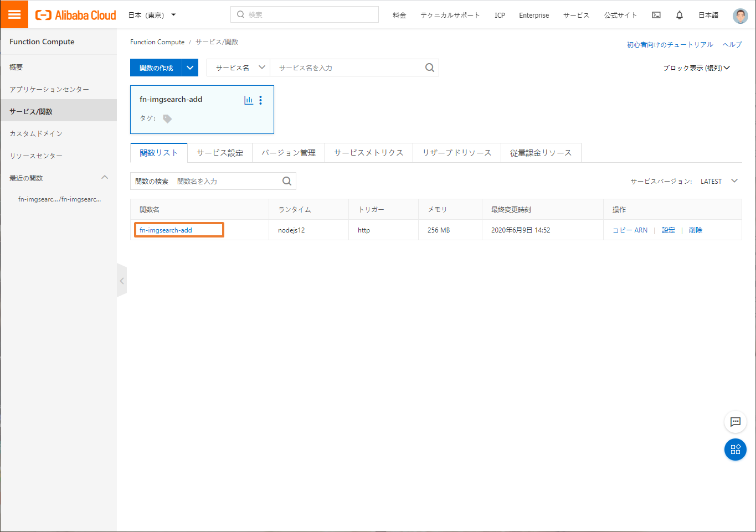Open the fn-imgsearch-add function link
The height and width of the screenshot is (532, 756).
(166, 230)
